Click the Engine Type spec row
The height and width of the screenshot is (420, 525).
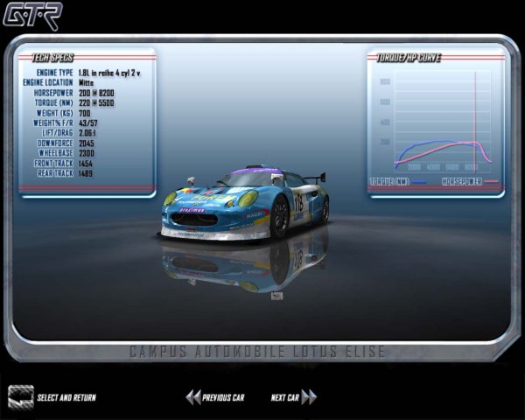(87, 71)
